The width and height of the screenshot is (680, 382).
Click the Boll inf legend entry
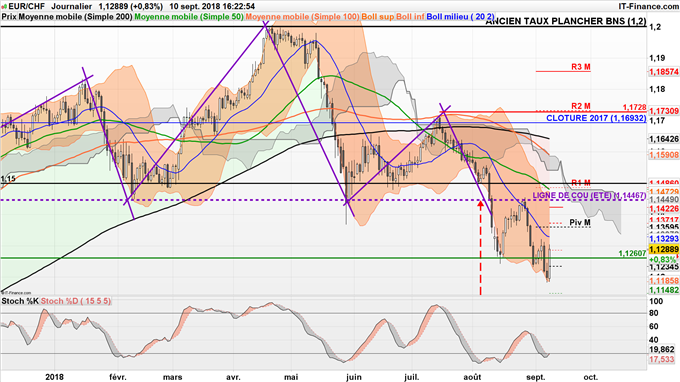click(x=410, y=17)
